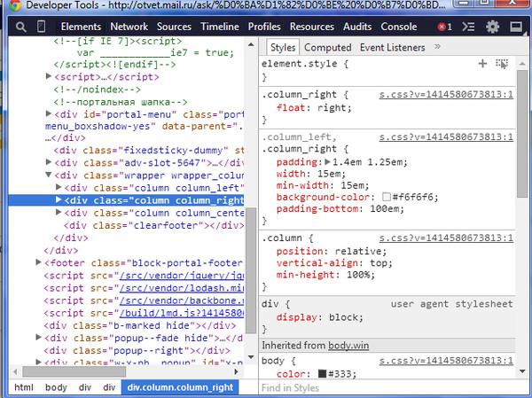The image size is (532, 398).
Task: Open the build/lmd.js script link
Action: pyautogui.click(x=182, y=313)
